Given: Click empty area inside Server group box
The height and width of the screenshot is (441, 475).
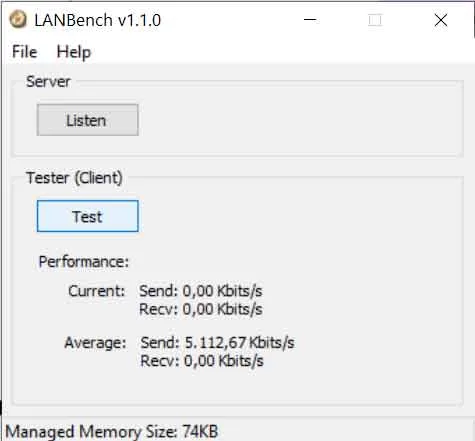Looking at the screenshot, I should 300,120.
